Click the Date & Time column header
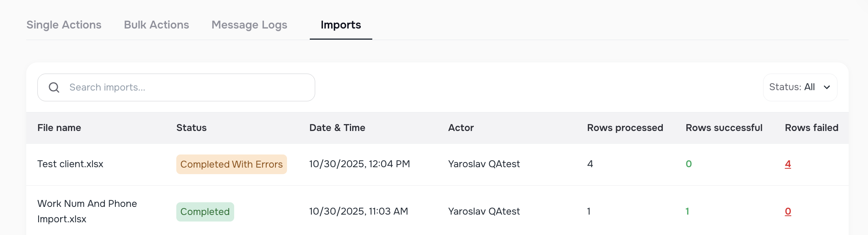The image size is (868, 235). 337,128
